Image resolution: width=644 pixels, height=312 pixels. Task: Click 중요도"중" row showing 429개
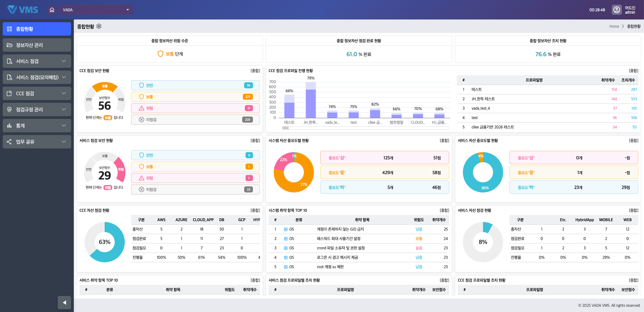click(385, 173)
